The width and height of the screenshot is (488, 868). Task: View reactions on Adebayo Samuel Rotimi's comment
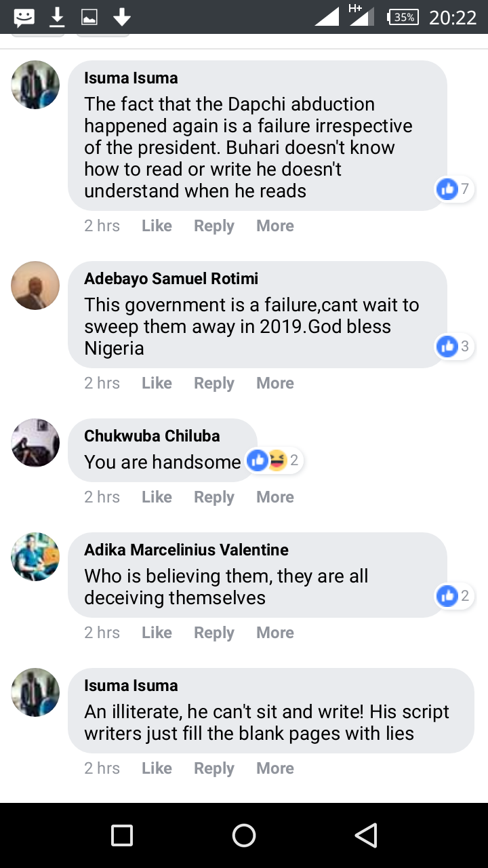pyautogui.click(x=454, y=347)
